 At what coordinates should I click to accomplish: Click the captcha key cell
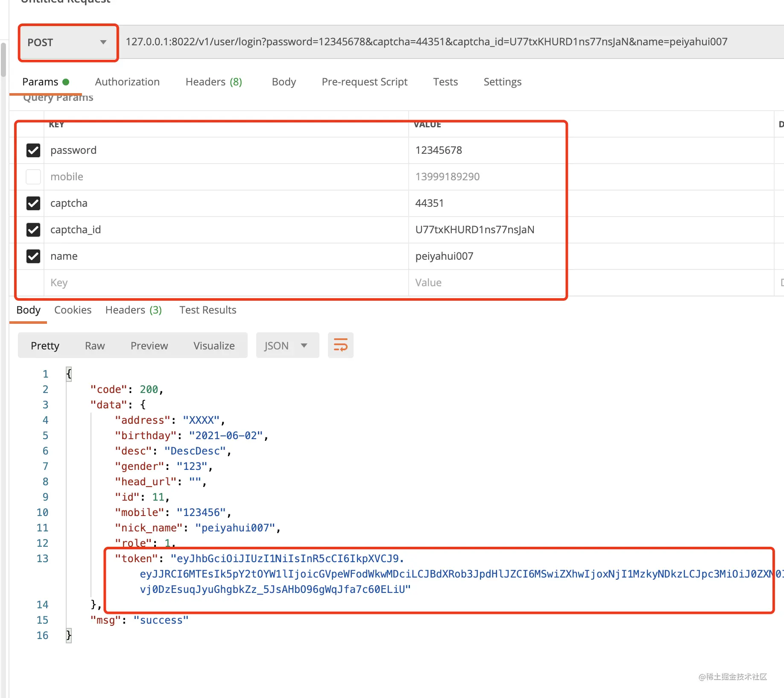(x=226, y=203)
